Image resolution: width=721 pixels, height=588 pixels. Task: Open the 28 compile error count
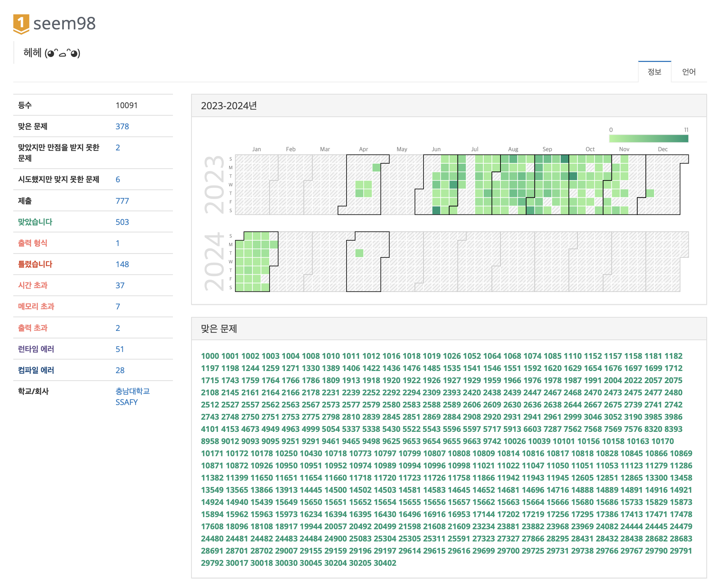(x=120, y=370)
